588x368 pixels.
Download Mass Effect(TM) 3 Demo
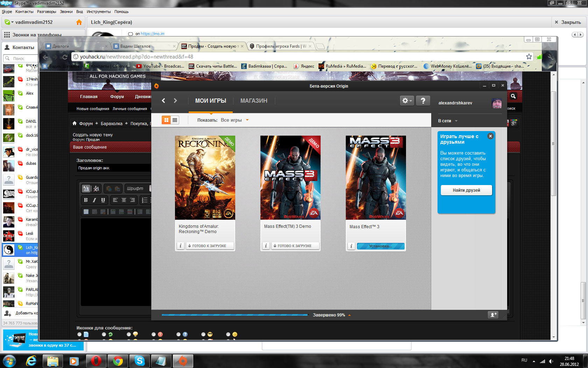click(295, 246)
